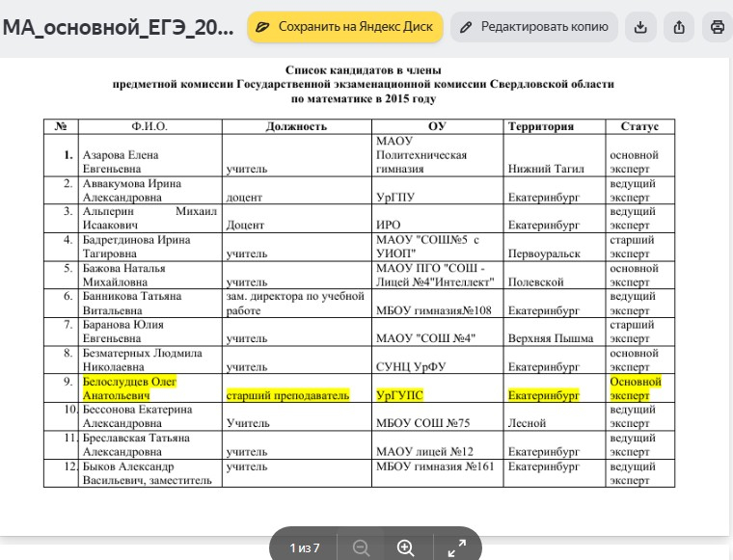Image resolution: width=733 pixels, height=560 pixels.
Task: Print the document via the printer icon
Action: pyautogui.click(x=718, y=27)
